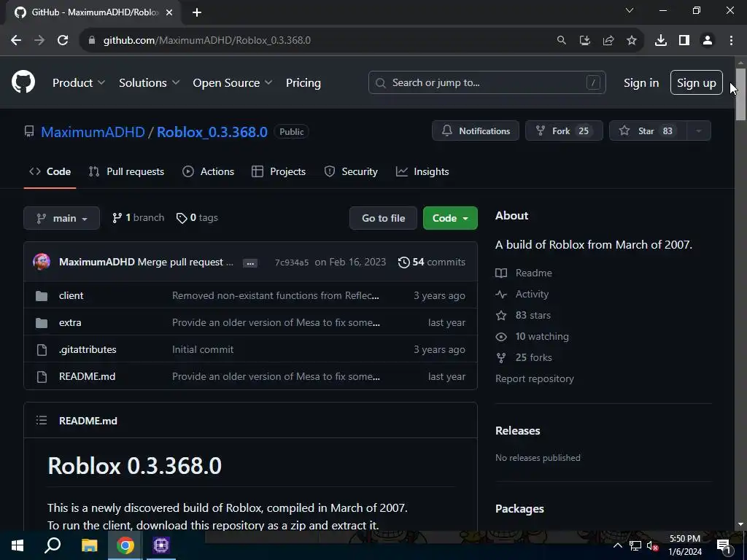
Task: Expand the commit message ellipsis button
Action: (250, 262)
